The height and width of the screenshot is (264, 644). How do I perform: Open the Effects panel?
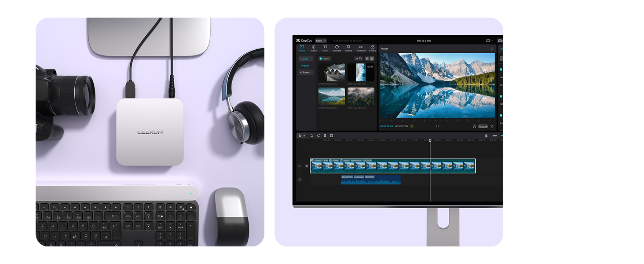point(348,48)
